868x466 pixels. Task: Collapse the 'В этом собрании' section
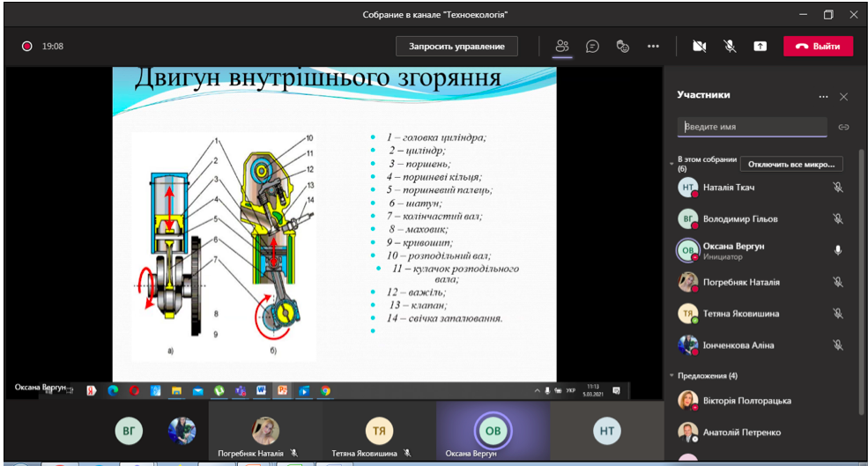671,164
